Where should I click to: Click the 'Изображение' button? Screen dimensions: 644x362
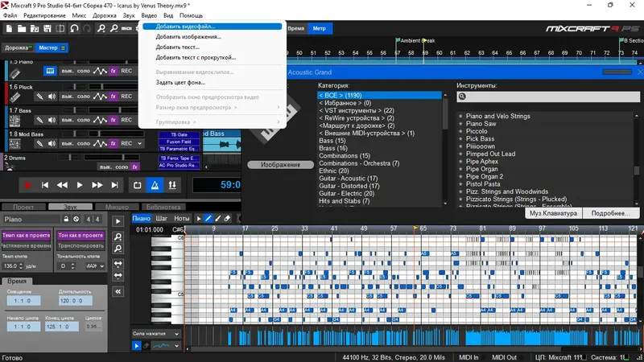[x=280, y=165]
